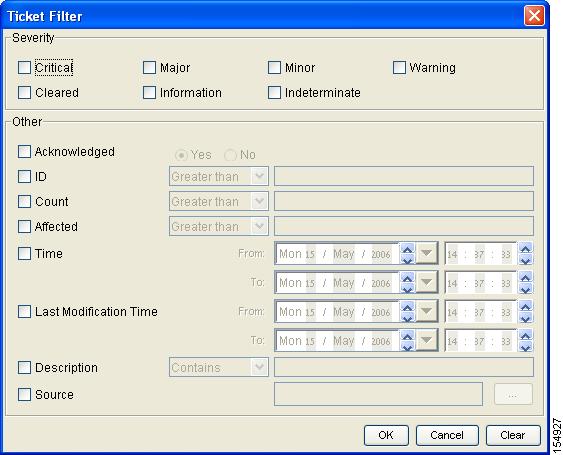Tick the Indeterminate severity checkbox
Viewport: 563px width, 455px height.
274,93
